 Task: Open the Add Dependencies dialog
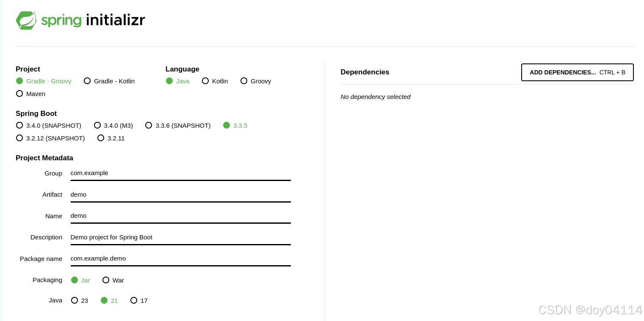[x=577, y=72]
